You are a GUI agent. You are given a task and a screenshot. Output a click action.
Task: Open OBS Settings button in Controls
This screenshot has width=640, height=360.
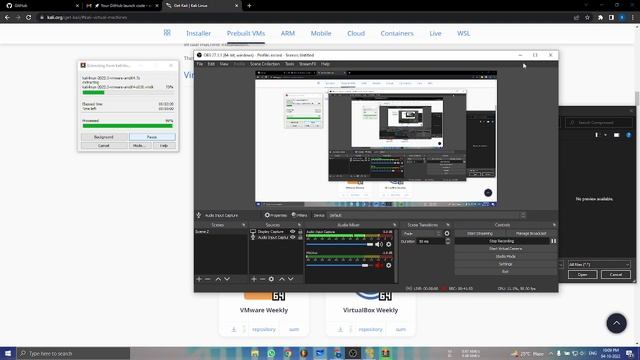coord(505,264)
